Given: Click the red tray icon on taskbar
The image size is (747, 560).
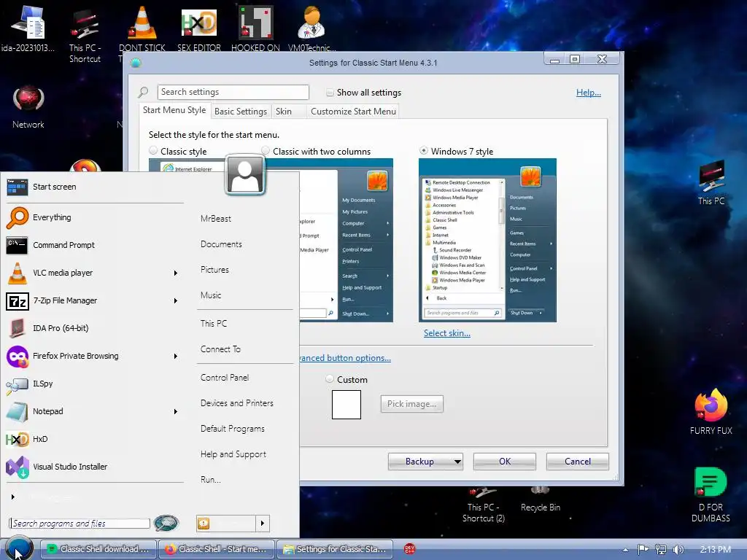Looking at the screenshot, I should coord(409,549).
